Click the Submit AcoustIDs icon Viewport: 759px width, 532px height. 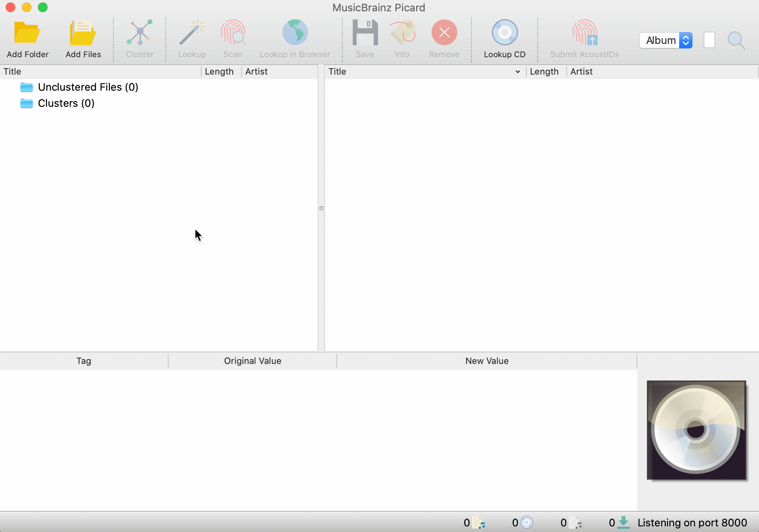tap(584, 33)
